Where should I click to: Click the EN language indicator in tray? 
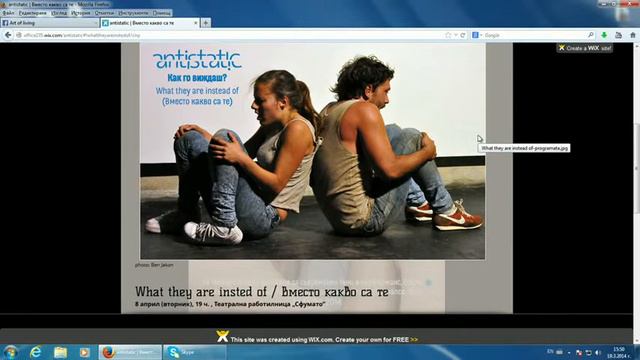point(550,351)
